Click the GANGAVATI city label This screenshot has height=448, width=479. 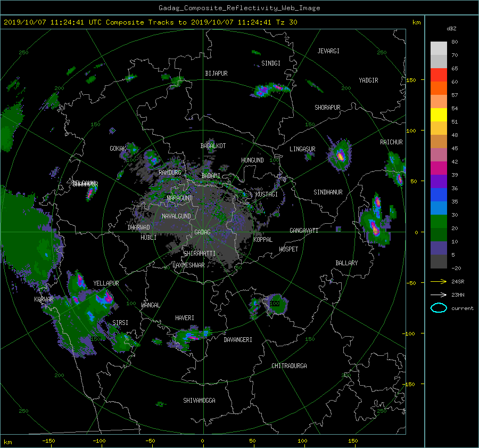point(304,231)
